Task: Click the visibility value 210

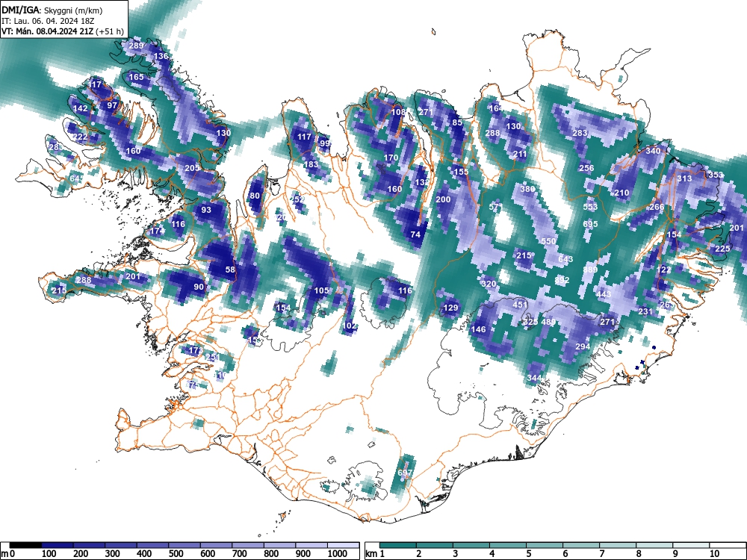Action: [622, 193]
